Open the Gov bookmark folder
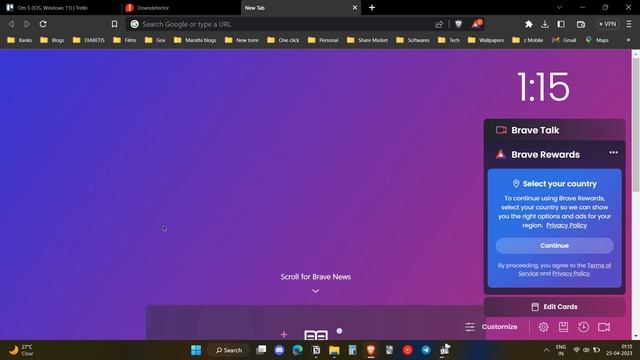The height and width of the screenshot is (360, 640). click(155, 40)
